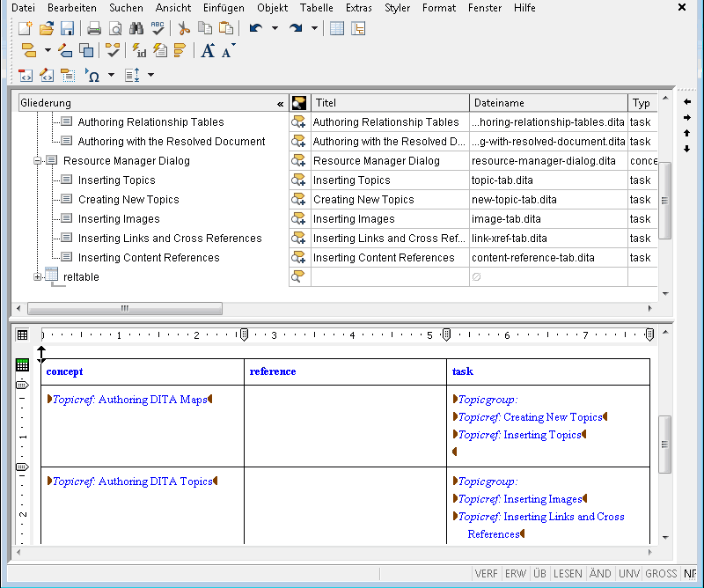Click the resource-manager-dialog.dita filename cell
704x588 pixels.
pos(548,161)
